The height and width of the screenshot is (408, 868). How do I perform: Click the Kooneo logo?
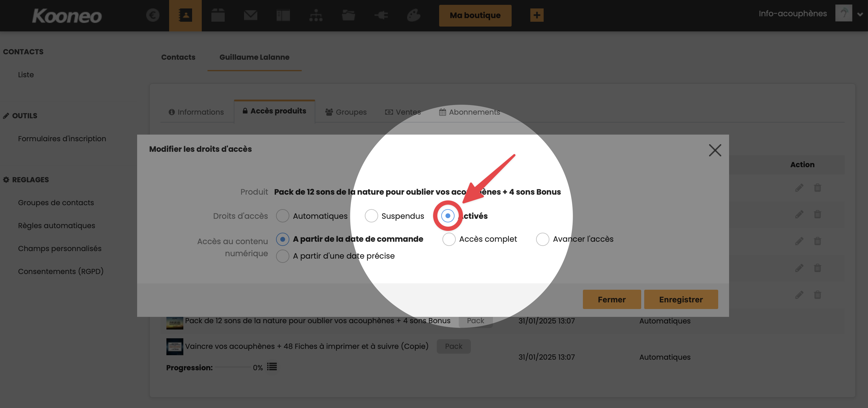coord(67,16)
